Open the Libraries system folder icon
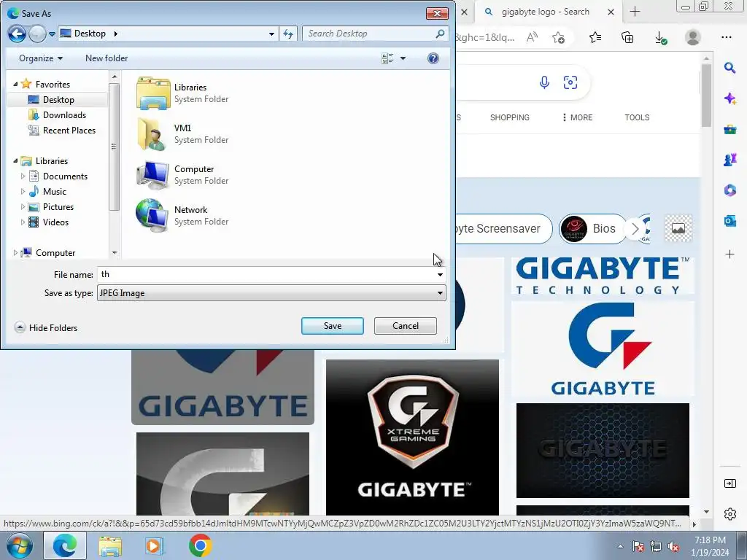The height and width of the screenshot is (560, 747). (153, 93)
